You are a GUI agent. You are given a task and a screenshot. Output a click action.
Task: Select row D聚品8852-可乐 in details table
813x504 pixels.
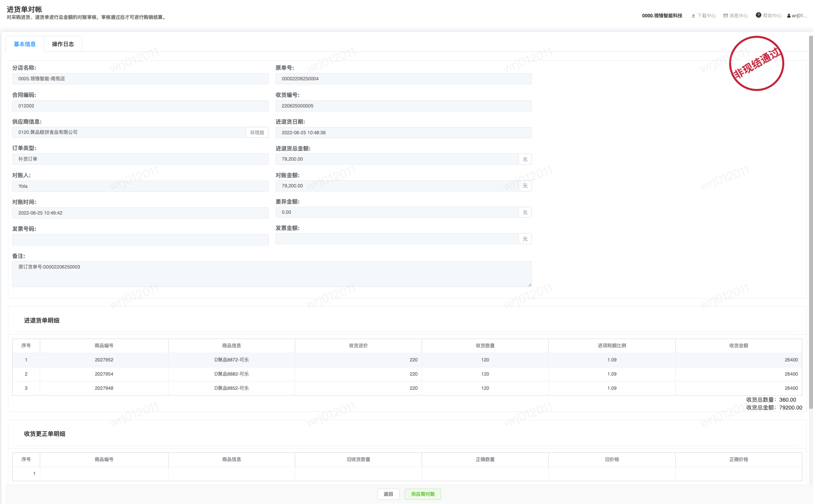[231, 388]
